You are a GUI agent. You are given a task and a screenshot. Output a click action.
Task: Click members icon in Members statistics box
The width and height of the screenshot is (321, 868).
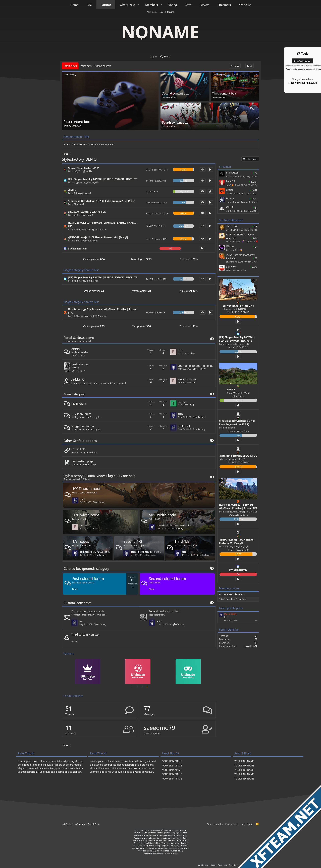[128, 729]
